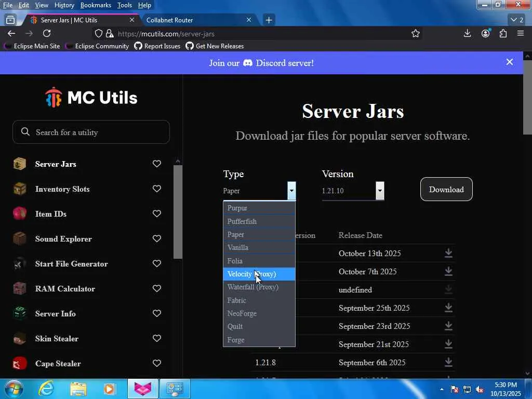Screen dimensions: 532x399
Task: Select Velocity (Proxy) from the Type list
Action: coord(259,274)
